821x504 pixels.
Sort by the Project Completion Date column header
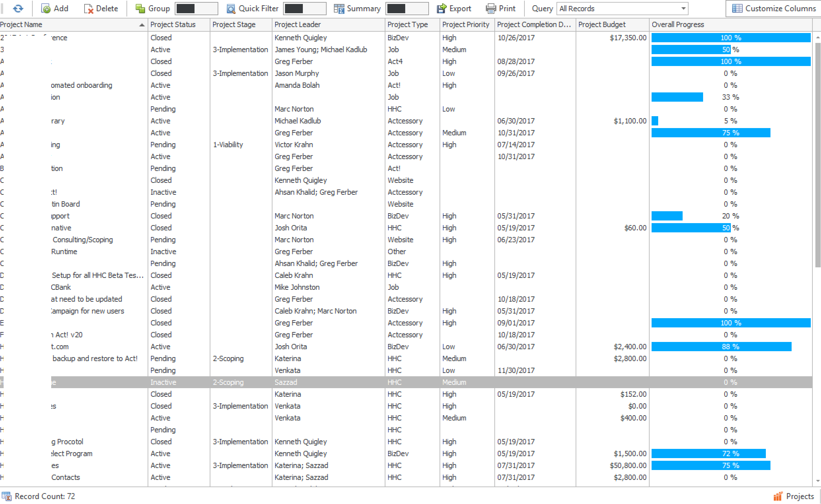(x=535, y=25)
